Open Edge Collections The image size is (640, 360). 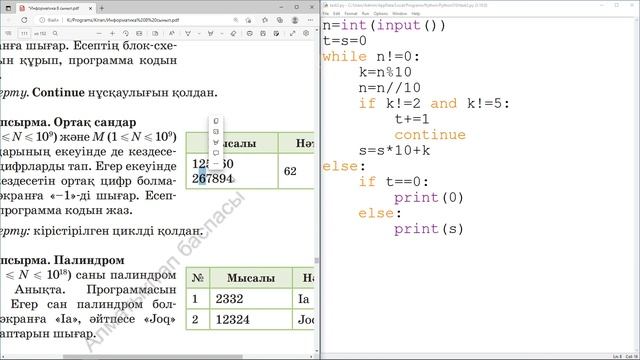click(x=280, y=20)
